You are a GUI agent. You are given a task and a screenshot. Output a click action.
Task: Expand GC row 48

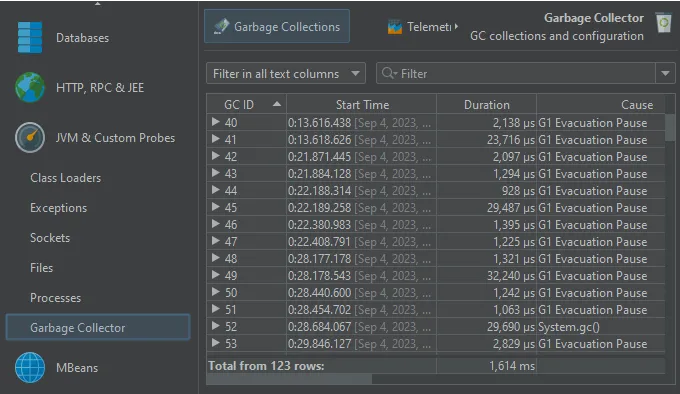point(216,258)
